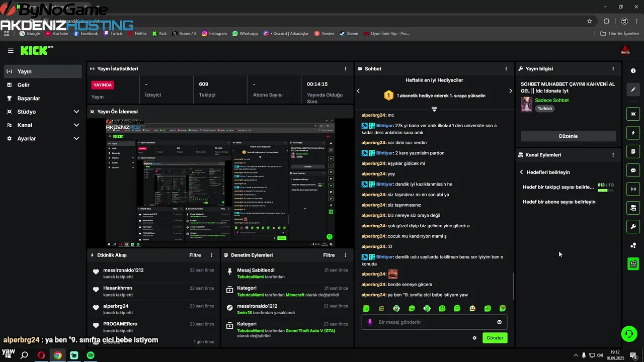The image size is (644, 362).
Task: Open Denetim Eylemleri panel three-dot menu
Action: 345,255
